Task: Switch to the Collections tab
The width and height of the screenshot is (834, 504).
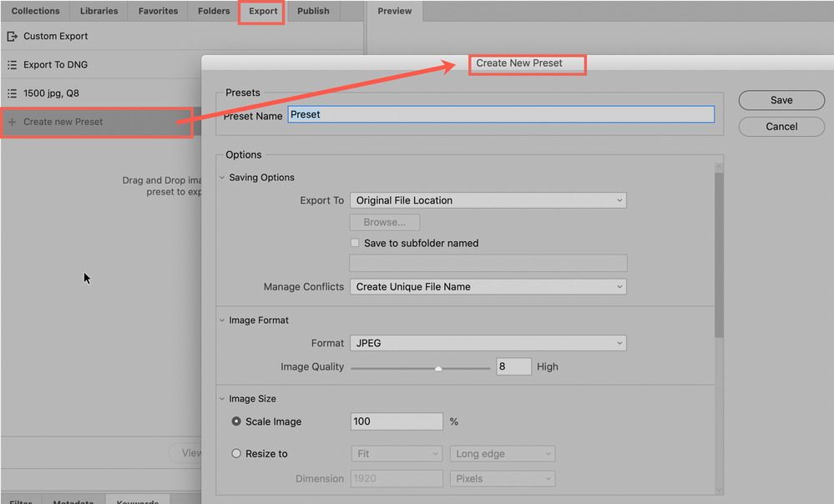Action: [x=36, y=11]
